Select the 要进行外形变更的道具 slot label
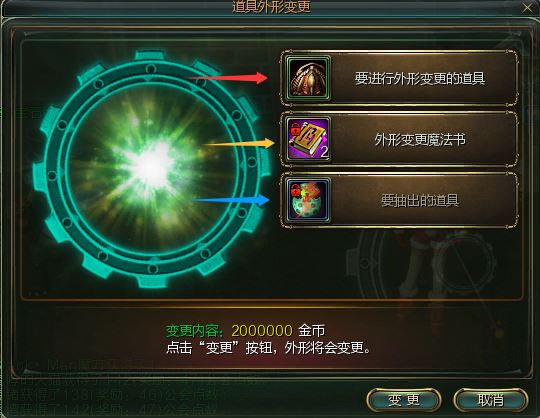The width and height of the screenshot is (540, 418). [420, 79]
